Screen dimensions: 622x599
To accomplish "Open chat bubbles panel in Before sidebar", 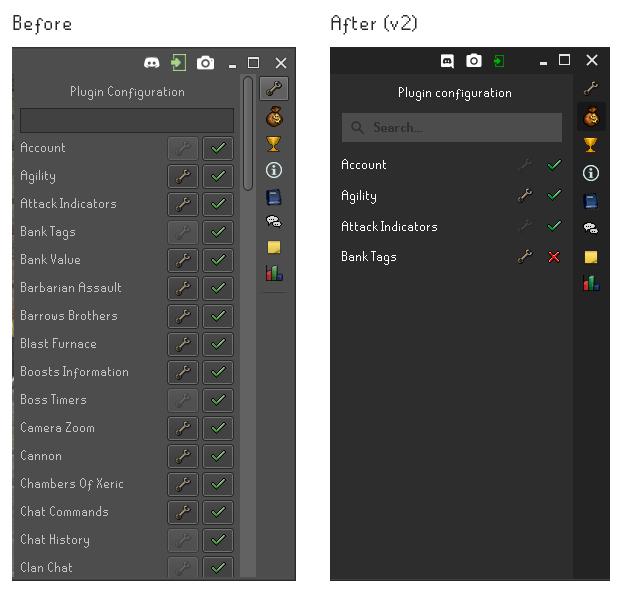I will click(x=274, y=221).
